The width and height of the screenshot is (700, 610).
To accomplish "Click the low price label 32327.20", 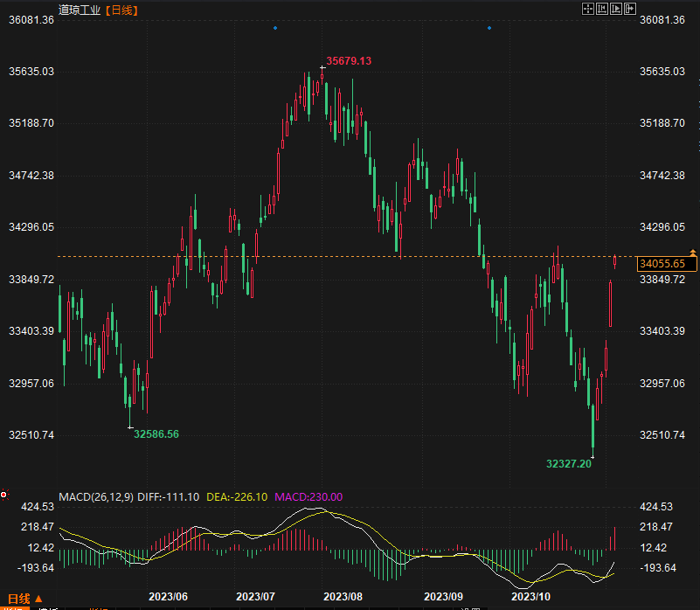I will pos(569,463).
